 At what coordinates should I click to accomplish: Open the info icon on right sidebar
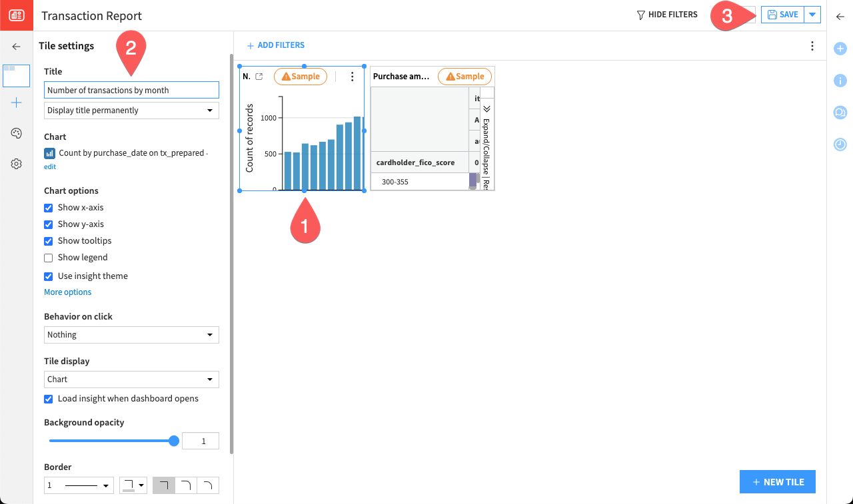coord(840,81)
